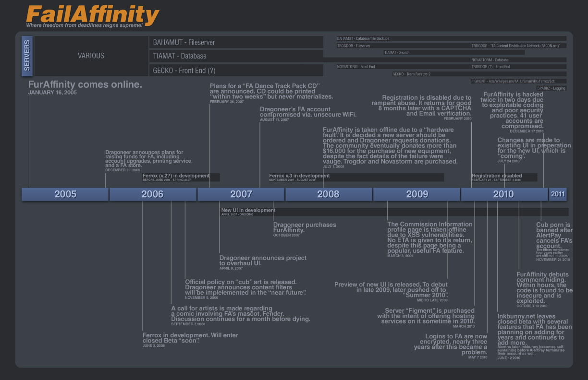Click the vertical SERVERS label
This screenshot has height=380, width=588.
(27, 56)
